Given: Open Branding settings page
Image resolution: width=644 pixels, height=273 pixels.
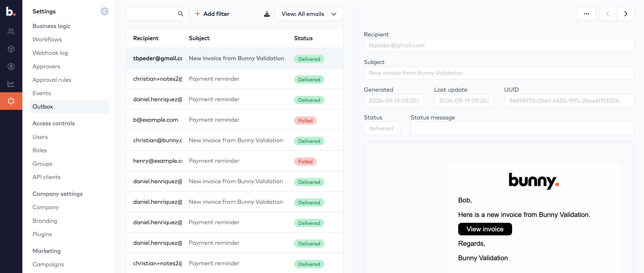Looking at the screenshot, I should tap(45, 221).
